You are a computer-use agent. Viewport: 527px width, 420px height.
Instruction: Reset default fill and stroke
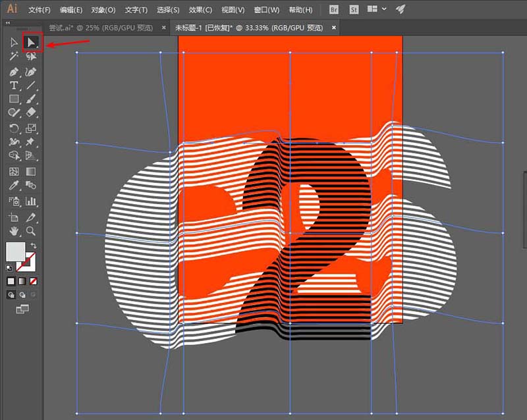[x=9, y=268]
